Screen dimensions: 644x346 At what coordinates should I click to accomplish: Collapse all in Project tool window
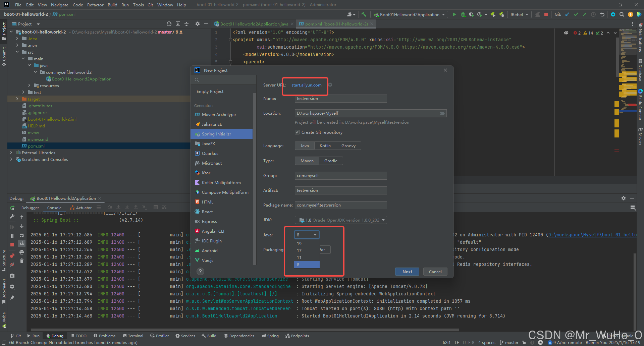186,24
